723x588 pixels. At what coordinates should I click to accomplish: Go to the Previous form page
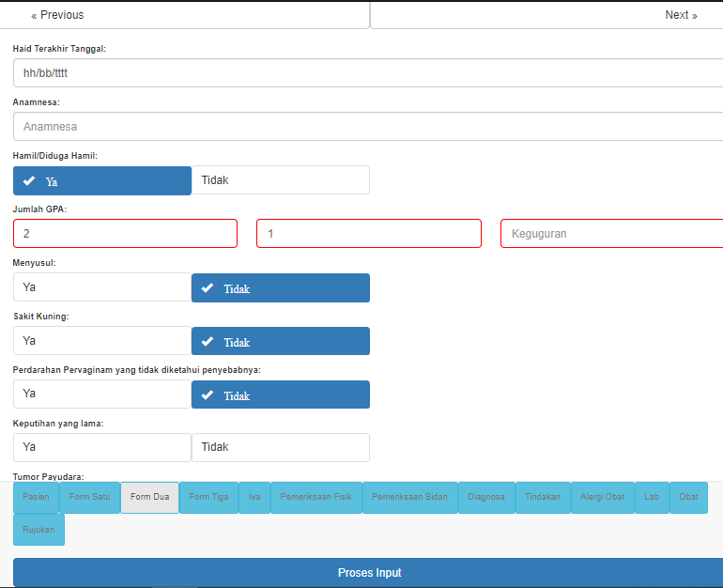[184, 15]
